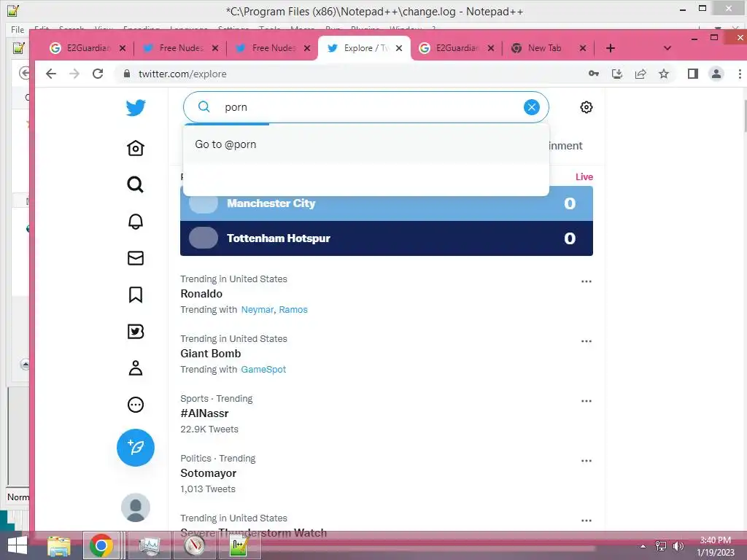The height and width of the screenshot is (560, 747).
Task: Open the Notepad++ taskbar icon
Action: 239,546
